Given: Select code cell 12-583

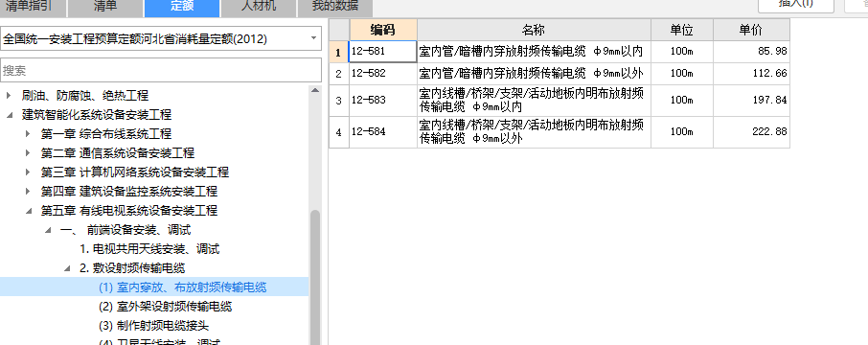Looking at the screenshot, I should 382,101.
